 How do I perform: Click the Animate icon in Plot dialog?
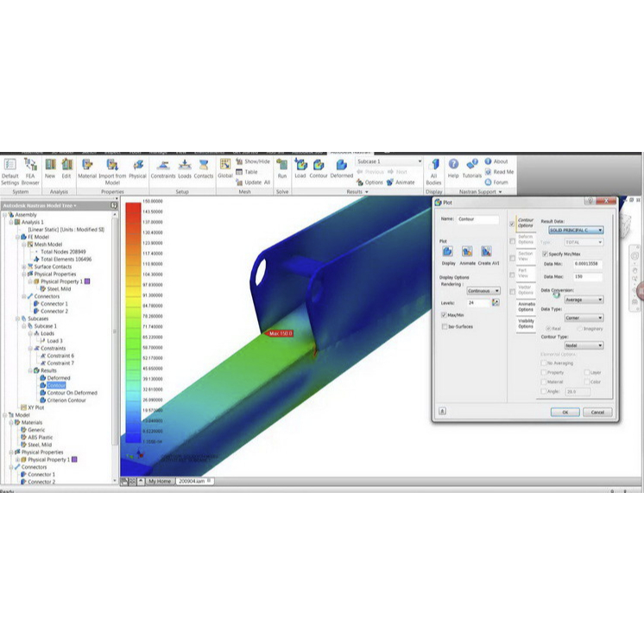[x=467, y=254]
